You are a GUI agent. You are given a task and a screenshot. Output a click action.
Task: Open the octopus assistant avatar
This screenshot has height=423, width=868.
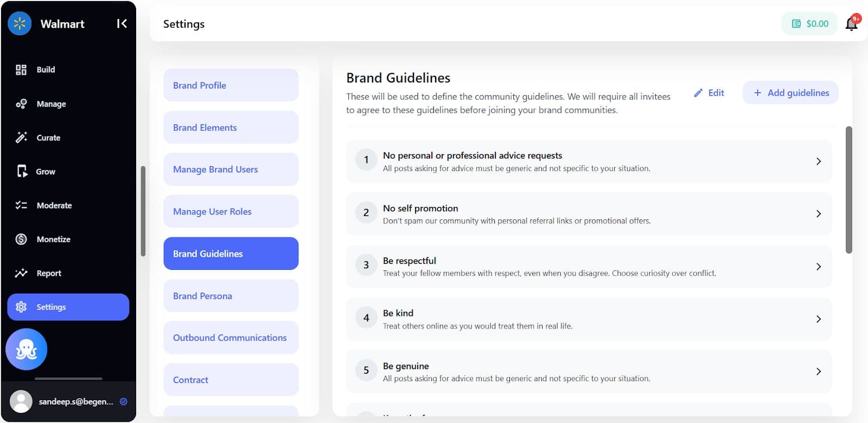point(26,349)
